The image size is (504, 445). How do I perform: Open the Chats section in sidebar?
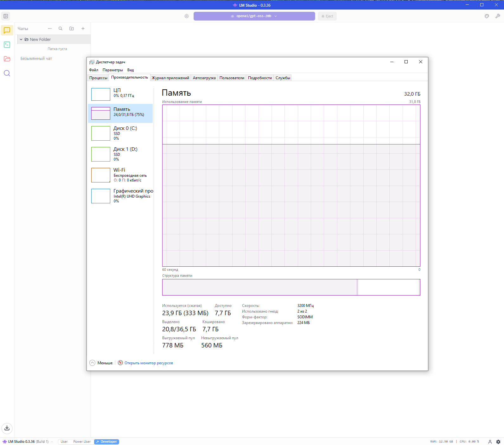(7, 30)
